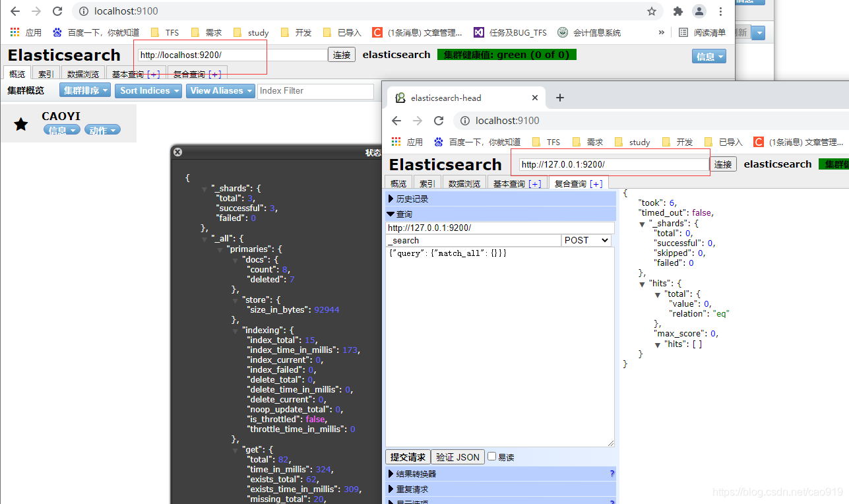849x504 pixels.
Task: Click into the query body textarea
Action: click(x=500, y=347)
